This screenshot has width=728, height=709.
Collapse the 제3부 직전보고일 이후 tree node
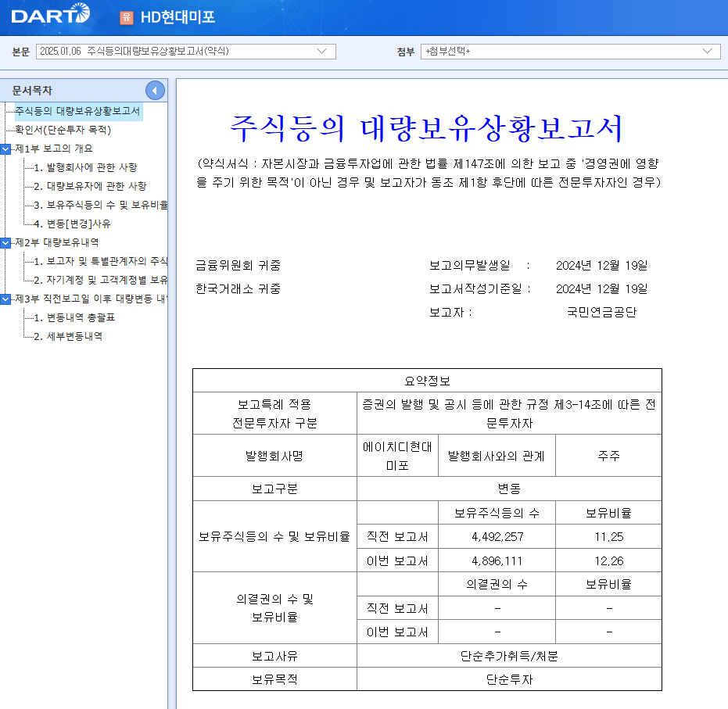point(5,299)
